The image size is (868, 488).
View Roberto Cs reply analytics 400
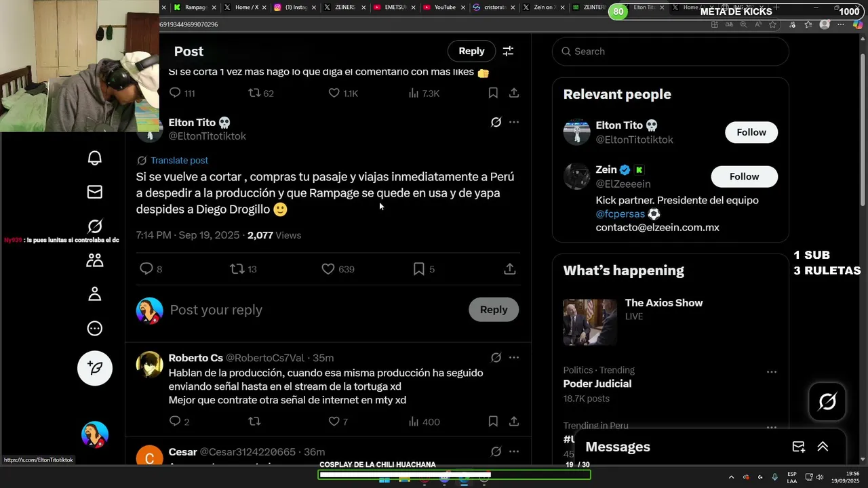(x=424, y=422)
